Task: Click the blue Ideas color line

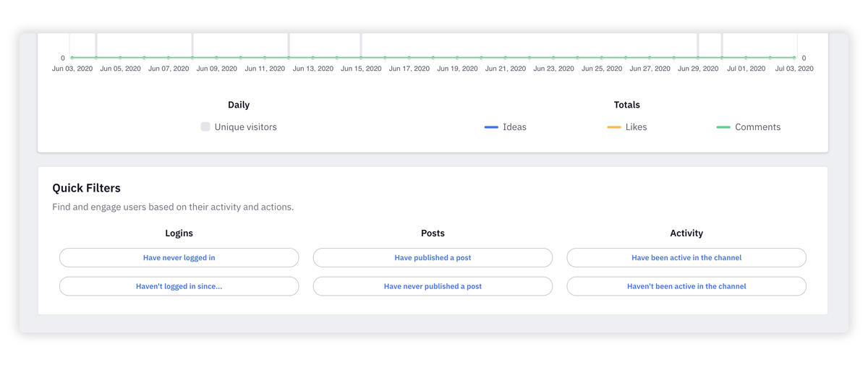Action: 491,127
